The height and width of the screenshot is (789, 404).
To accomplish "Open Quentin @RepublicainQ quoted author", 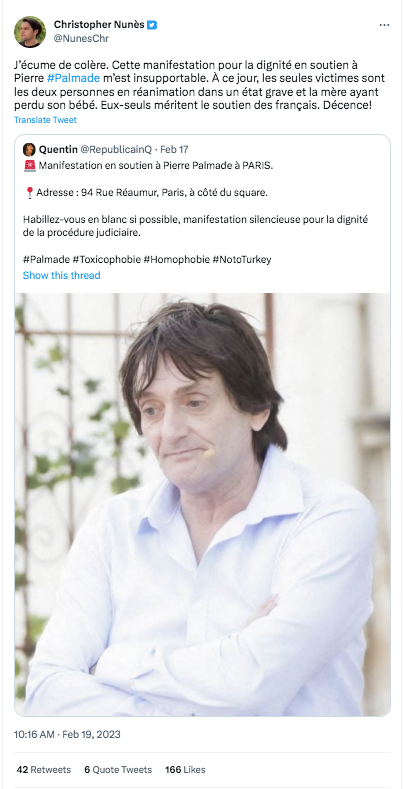I will (95, 149).
